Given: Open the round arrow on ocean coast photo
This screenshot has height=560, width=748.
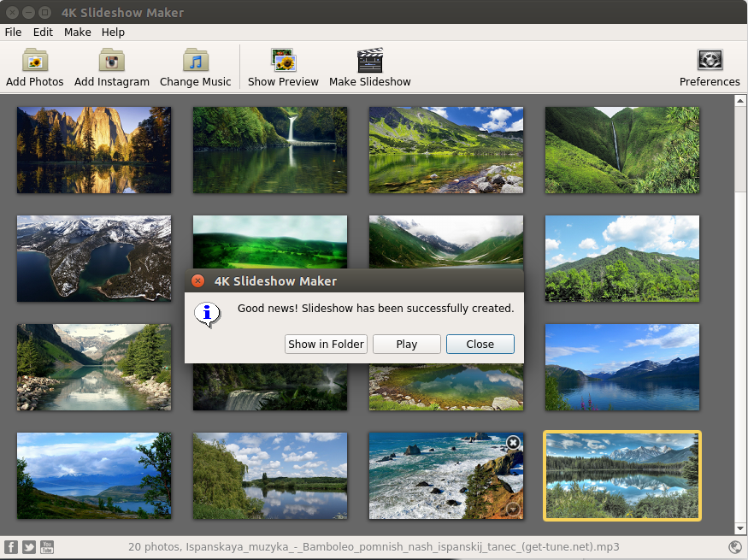Looking at the screenshot, I should coord(513,509).
